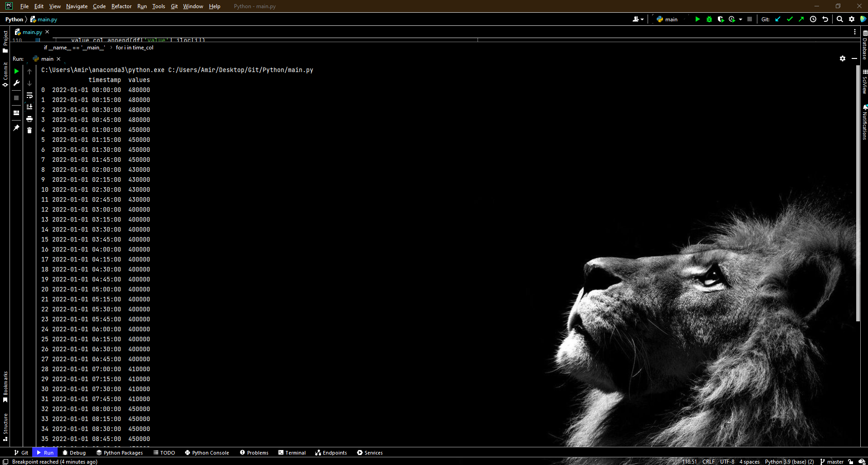Viewport: 868px width, 465px height.
Task: Open the CRLF line separator selector
Action: click(x=708, y=461)
